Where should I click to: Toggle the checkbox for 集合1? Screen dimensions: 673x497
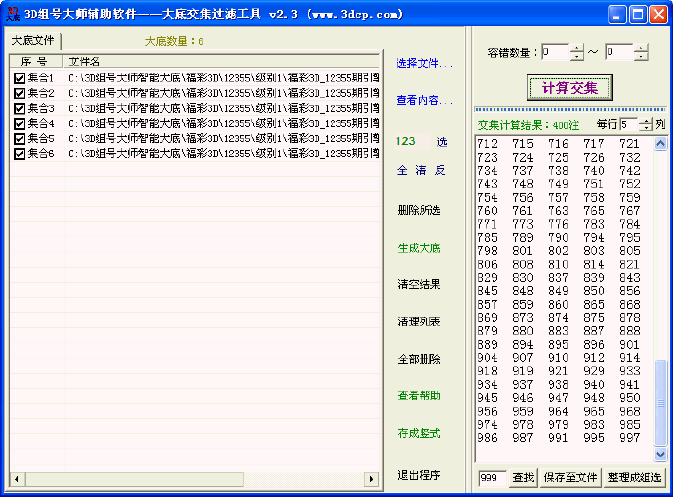[x=19, y=78]
